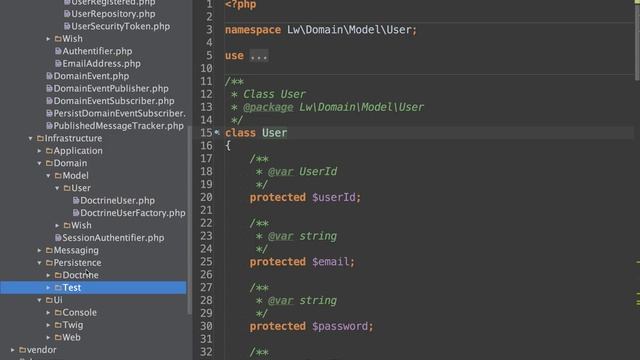The height and width of the screenshot is (360, 640).
Task: Click the Web folder icon
Action: (x=58, y=338)
